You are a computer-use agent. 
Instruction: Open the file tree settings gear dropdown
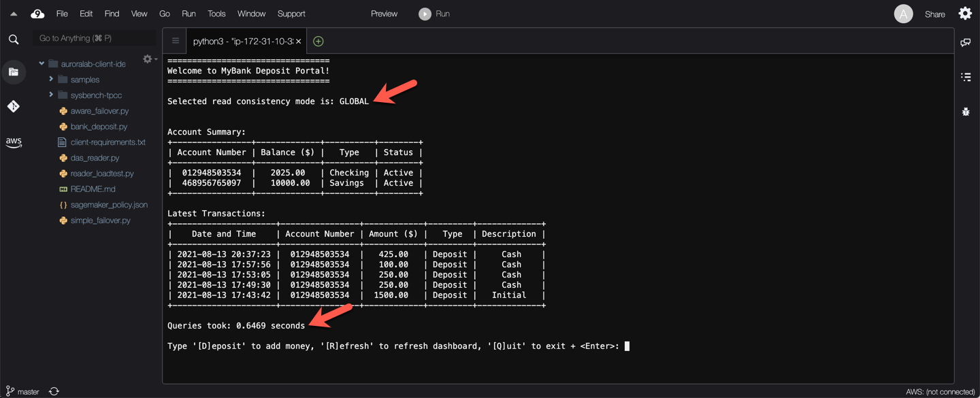point(148,59)
